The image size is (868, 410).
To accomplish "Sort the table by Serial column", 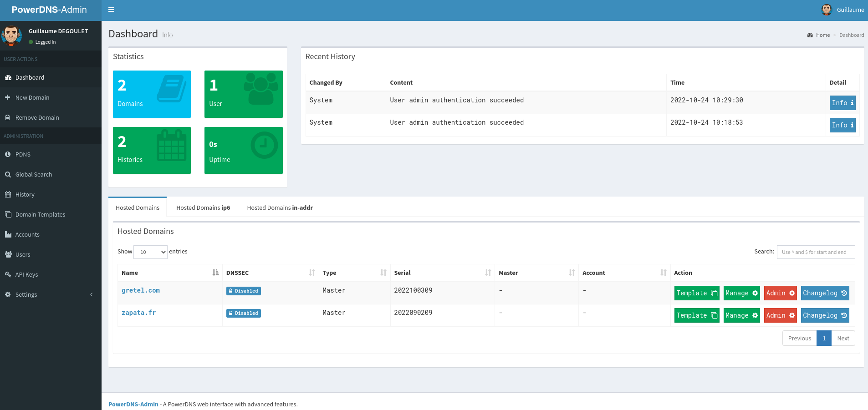I will (442, 273).
